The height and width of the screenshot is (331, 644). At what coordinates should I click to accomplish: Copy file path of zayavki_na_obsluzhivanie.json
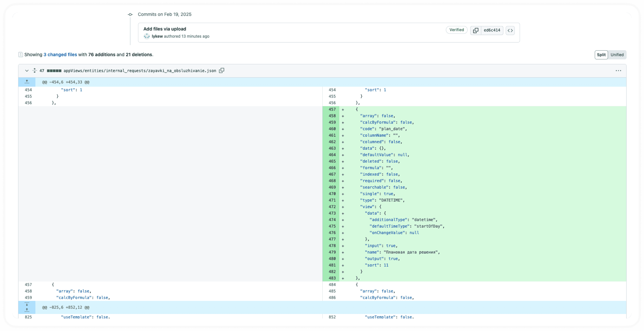click(222, 70)
